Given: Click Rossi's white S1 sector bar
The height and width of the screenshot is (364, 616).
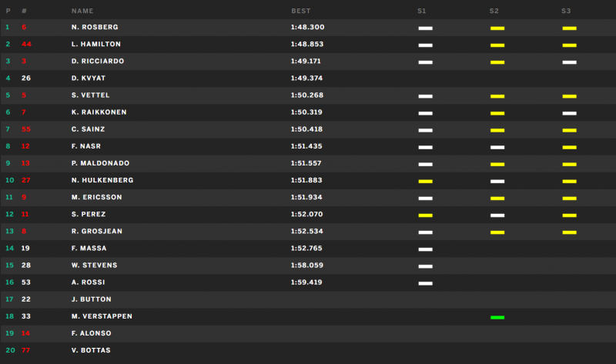Looking at the screenshot, I should coord(426,283).
